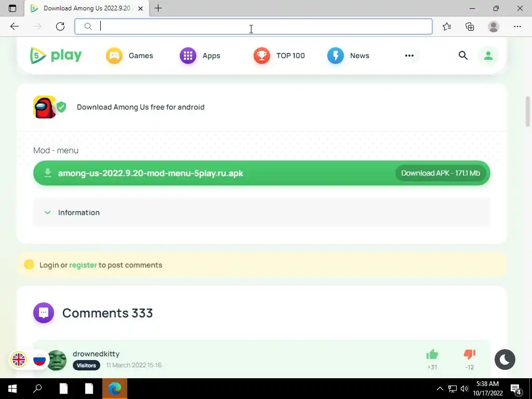
Task: Click the Games menu label
Action: pyautogui.click(x=141, y=56)
